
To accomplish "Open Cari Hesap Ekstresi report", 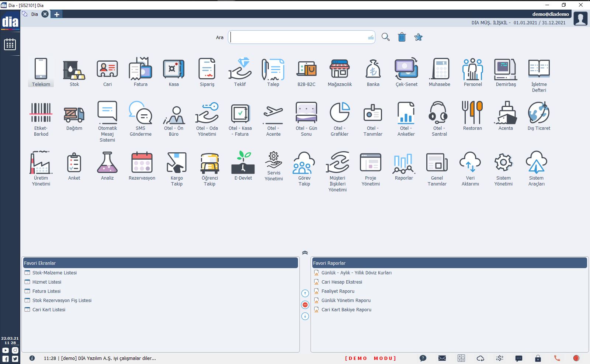I will click(341, 282).
